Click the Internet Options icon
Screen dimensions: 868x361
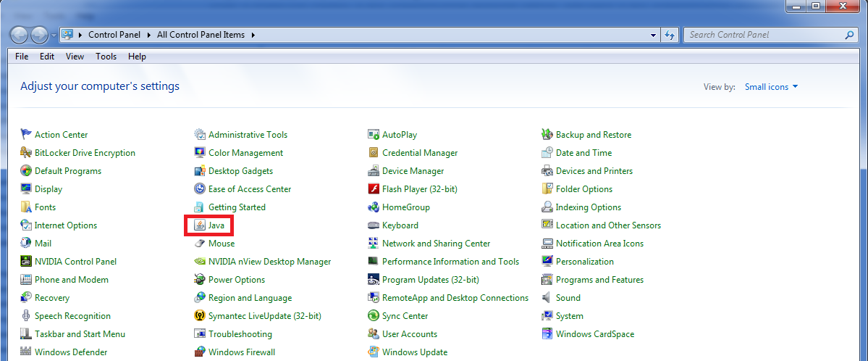click(26, 225)
